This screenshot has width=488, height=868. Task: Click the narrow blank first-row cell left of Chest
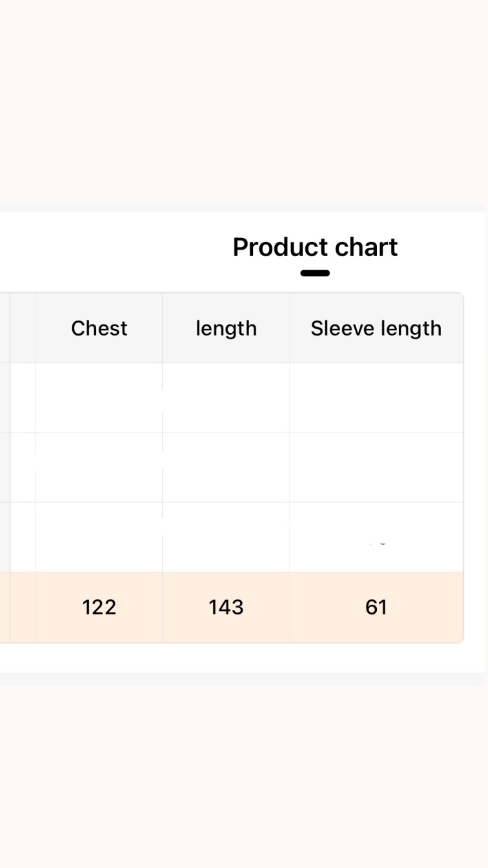(x=23, y=398)
